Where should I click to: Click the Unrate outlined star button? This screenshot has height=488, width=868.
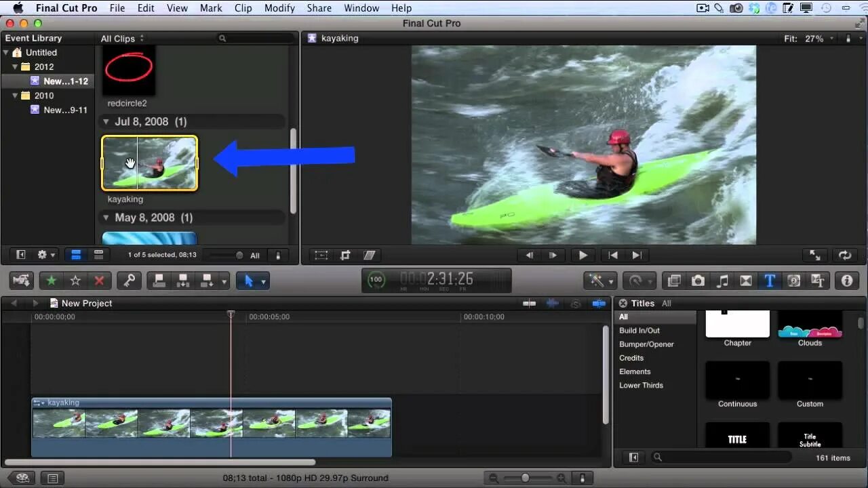(75, 281)
